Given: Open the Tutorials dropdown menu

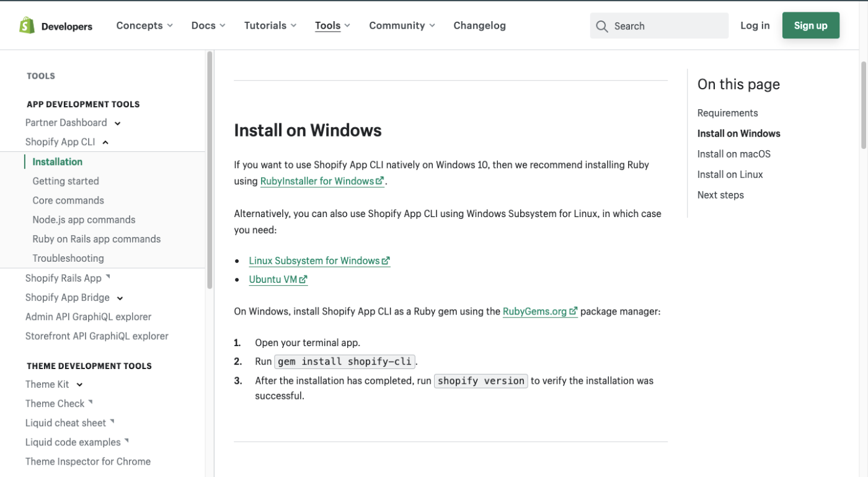Looking at the screenshot, I should 270,25.
